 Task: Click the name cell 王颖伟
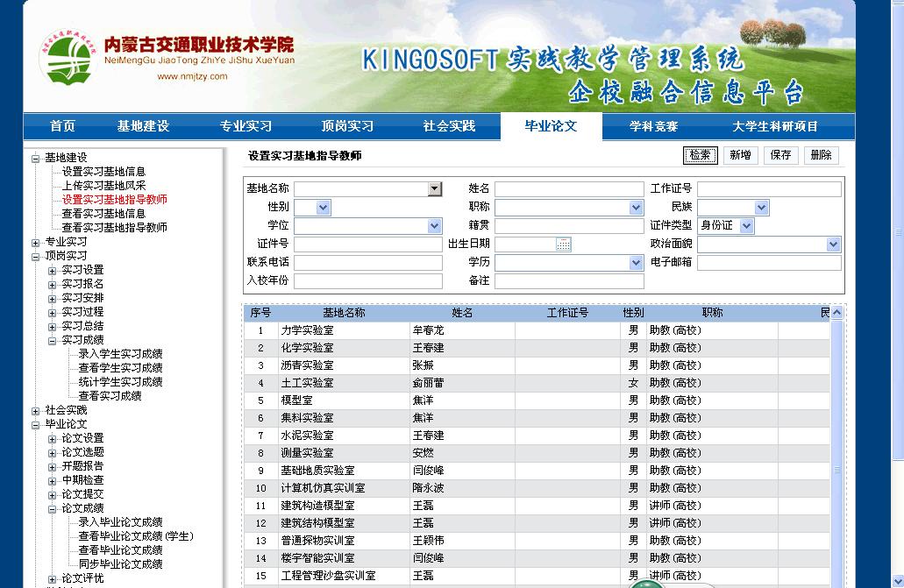coord(462,542)
